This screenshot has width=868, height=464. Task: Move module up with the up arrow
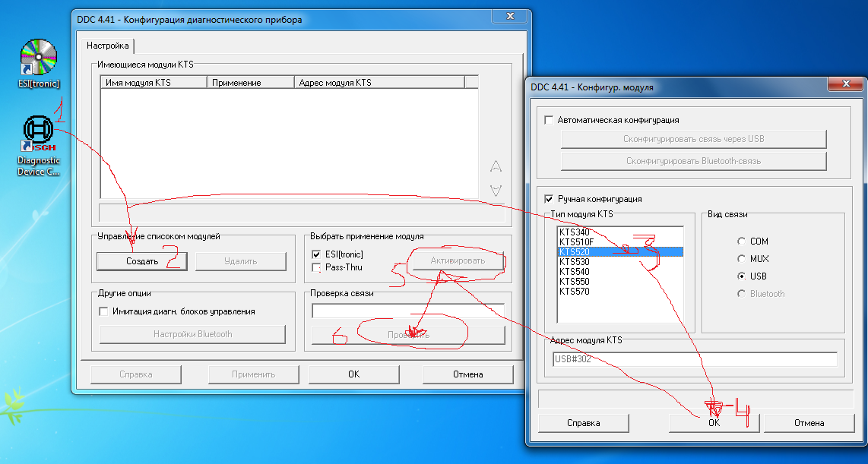tap(496, 166)
